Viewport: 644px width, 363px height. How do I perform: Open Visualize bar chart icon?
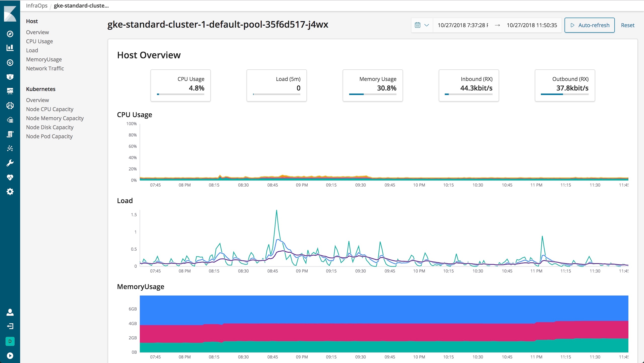click(10, 48)
